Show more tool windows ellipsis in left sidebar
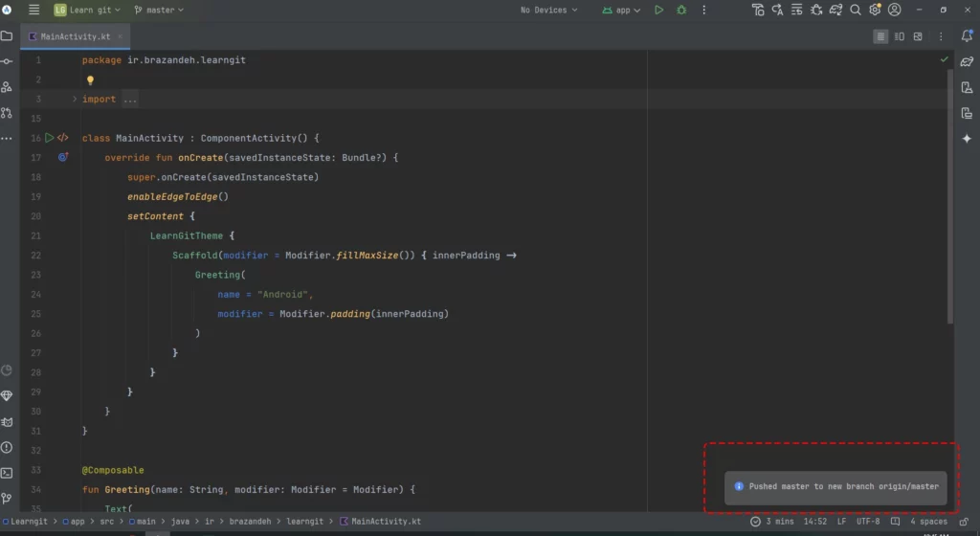 [x=7, y=138]
